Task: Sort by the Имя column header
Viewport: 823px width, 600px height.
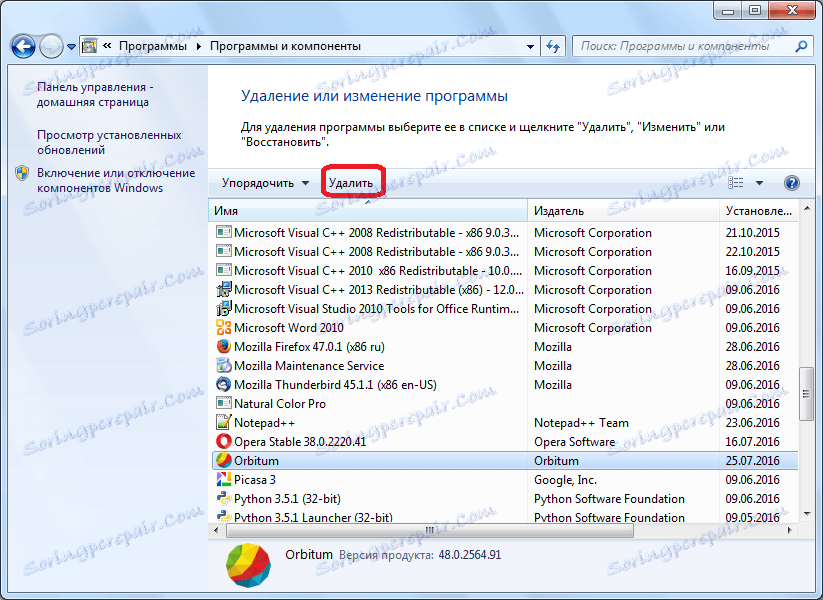Action: click(x=368, y=210)
